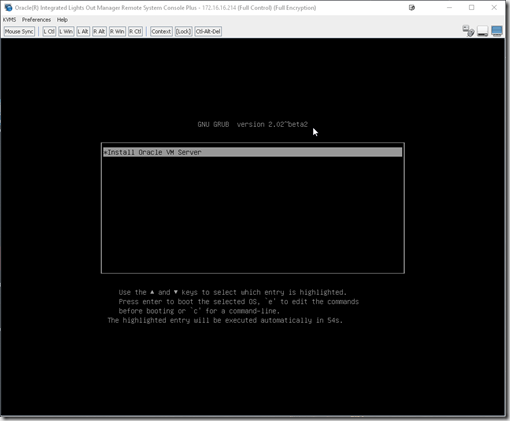Click the 'before booting or c for a command-line' line
The height and width of the screenshot is (421, 510).
pyautogui.click(x=199, y=311)
